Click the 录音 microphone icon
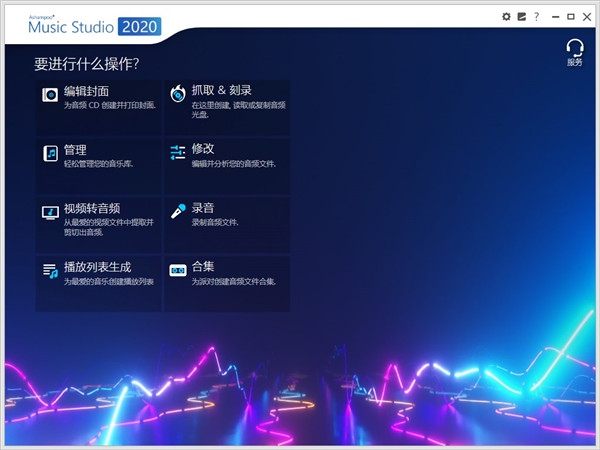The image size is (600, 450). click(x=178, y=211)
